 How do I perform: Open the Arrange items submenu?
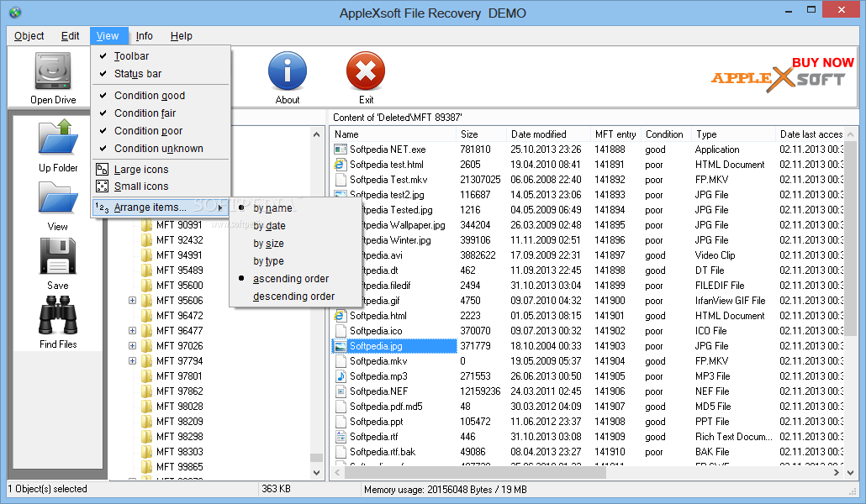pos(161,207)
